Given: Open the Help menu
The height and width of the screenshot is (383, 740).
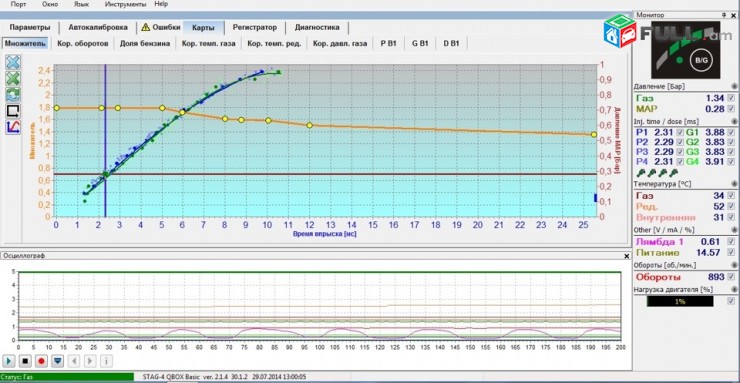Looking at the screenshot, I should pyautogui.click(x=161, y=4).
